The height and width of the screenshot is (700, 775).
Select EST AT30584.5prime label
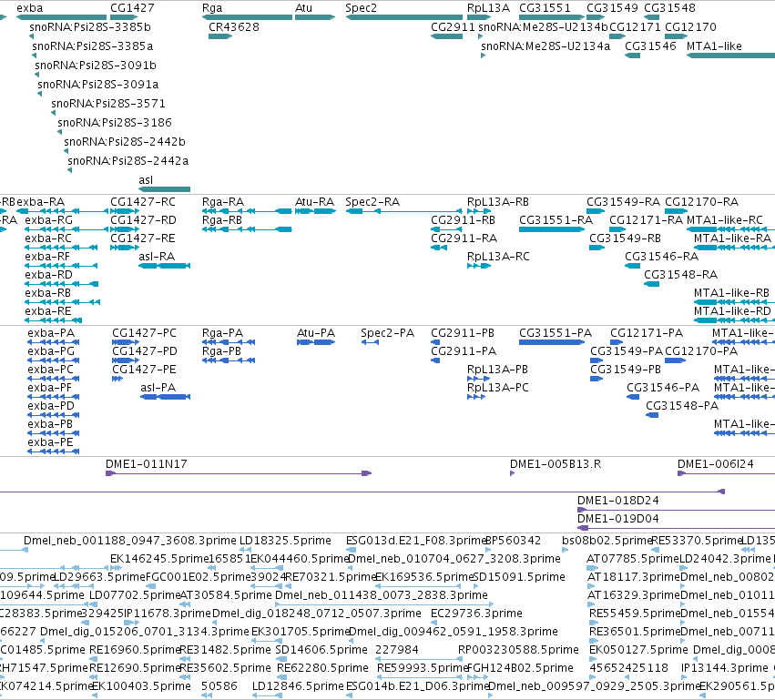click(226, 595)
